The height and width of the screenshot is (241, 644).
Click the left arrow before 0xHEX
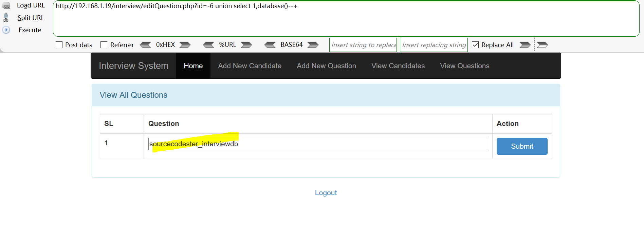coord(146,45)
